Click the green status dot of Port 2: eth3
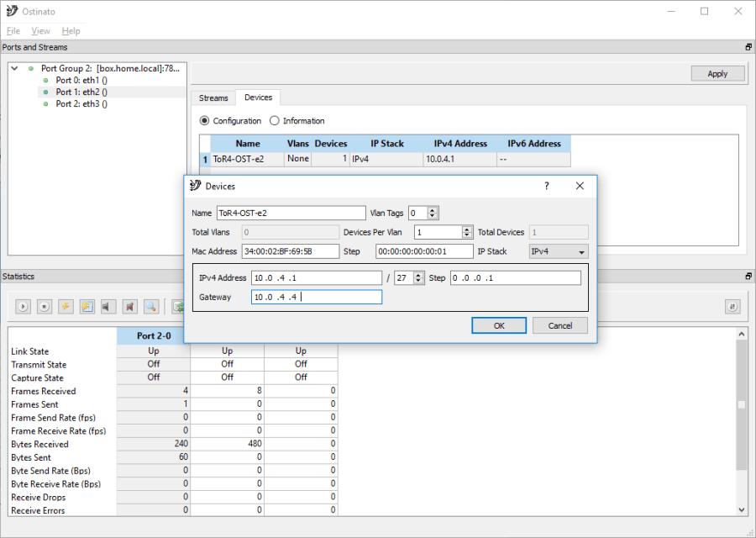 (x=46, y=103)
